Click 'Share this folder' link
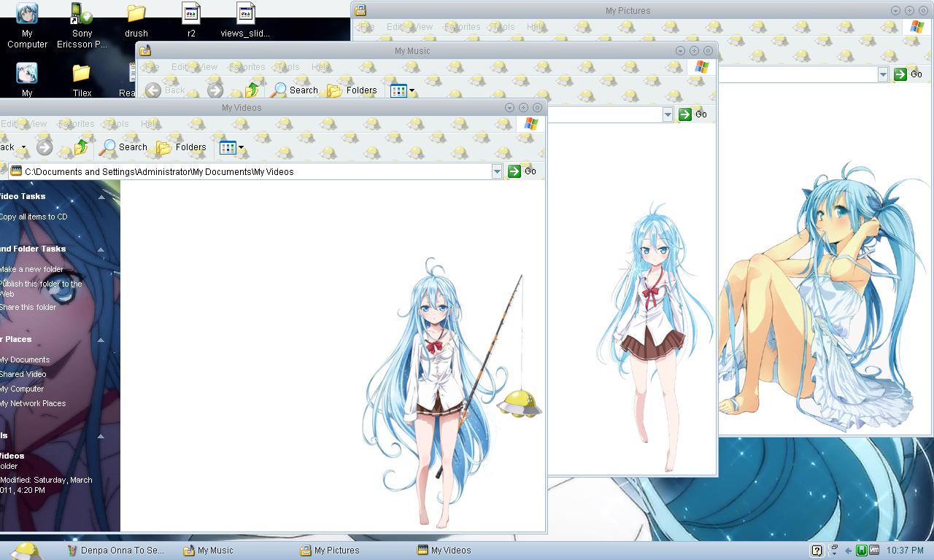Screen dimensions: 934x560 28,307
